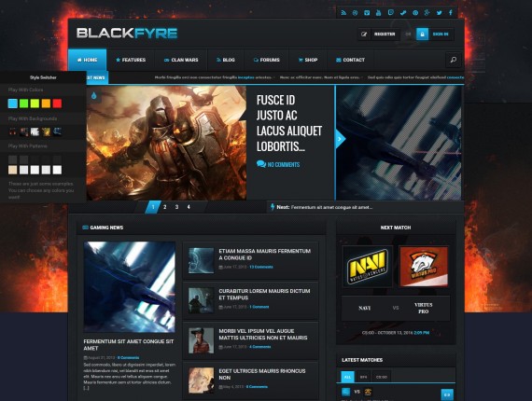This screenshot has width=532, height=401.
Task: Go to slide 3 in slider pagination
Action: tap(176, 207)
